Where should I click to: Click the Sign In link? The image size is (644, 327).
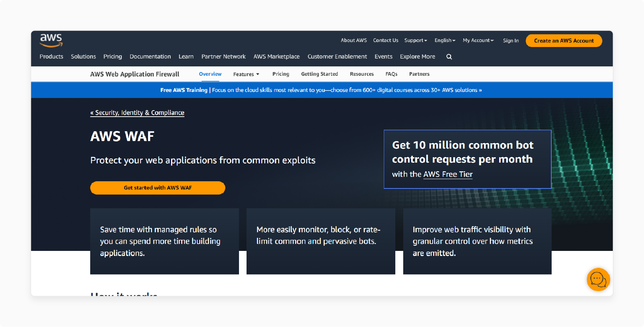pos(511,41)
